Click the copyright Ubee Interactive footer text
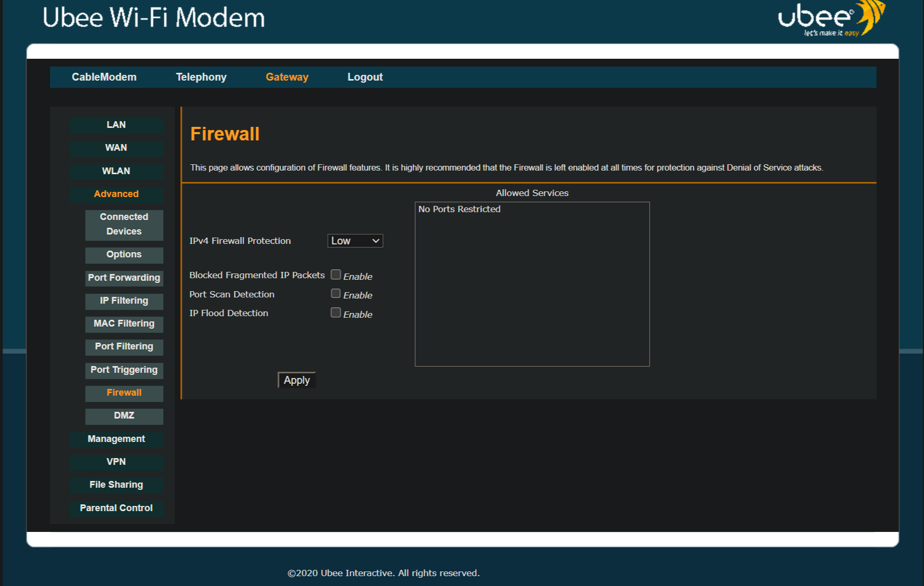 coord(384,573)
